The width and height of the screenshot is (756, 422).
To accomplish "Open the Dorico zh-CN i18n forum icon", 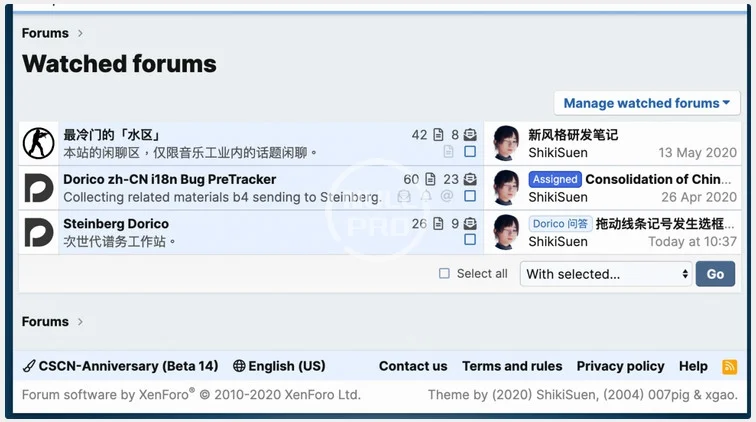I will pyautogui.click(x=39, y=188).
